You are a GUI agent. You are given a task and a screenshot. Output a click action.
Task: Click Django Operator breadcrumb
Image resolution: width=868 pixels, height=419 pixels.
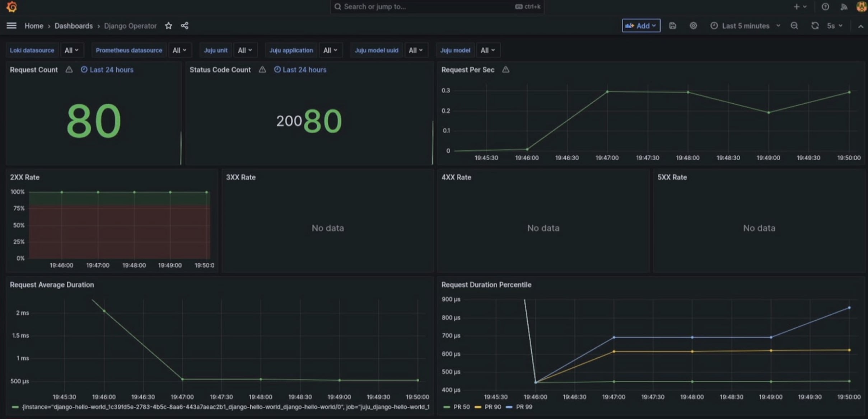(x=130, y=26)
